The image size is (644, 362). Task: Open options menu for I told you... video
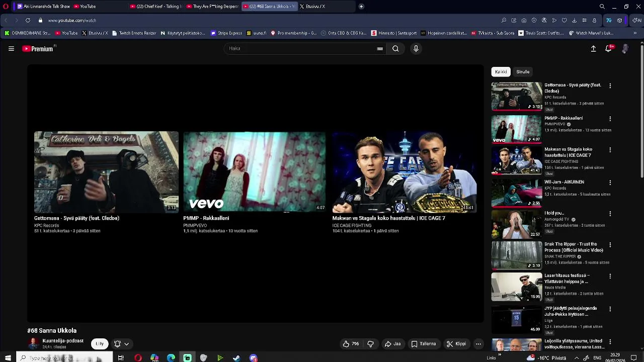point(610,214)
